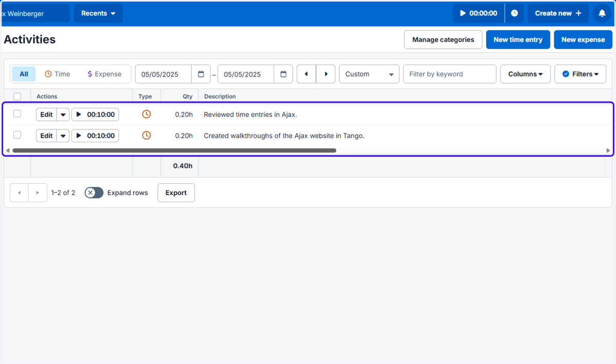The image size is (616, 364).
Task: Switch to the Time filter tab
Action: (x=57, y=74)
